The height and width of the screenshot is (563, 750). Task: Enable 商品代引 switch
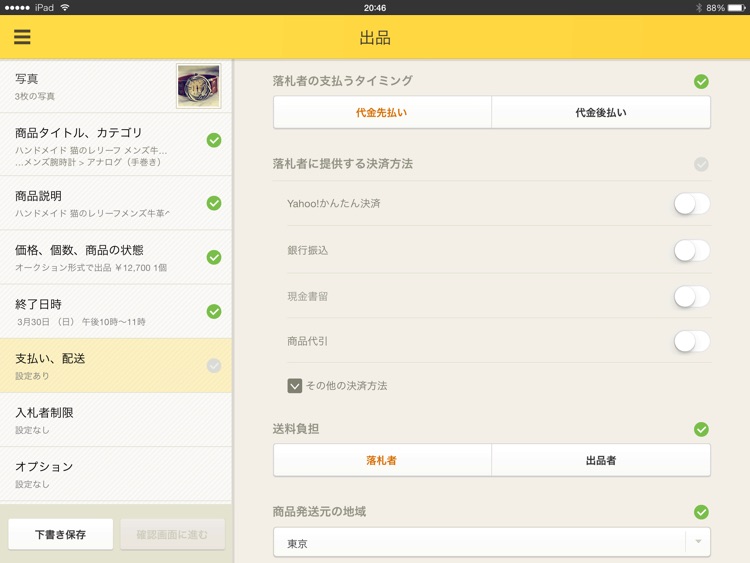pos(692,342)
